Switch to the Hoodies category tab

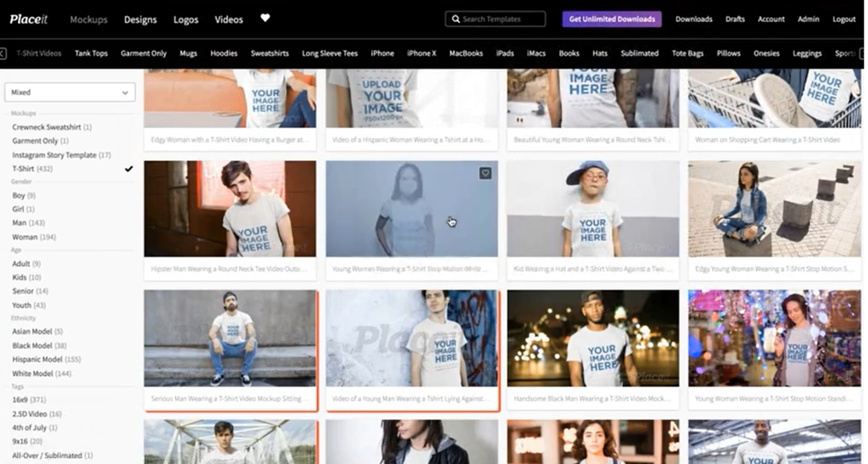click(x=224, y=53)
